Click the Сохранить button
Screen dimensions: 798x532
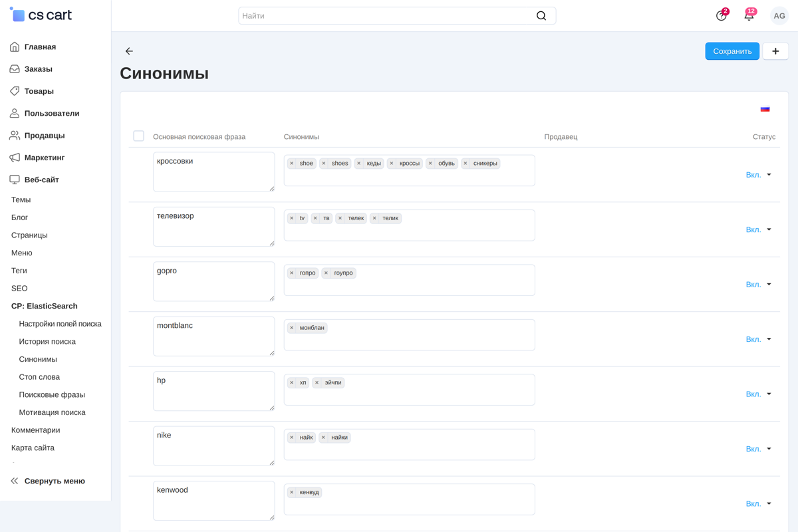pos(732,51)
